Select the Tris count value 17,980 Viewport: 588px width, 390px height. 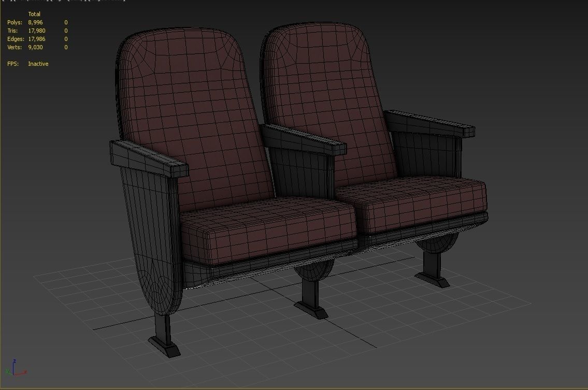tap(37, 31)
